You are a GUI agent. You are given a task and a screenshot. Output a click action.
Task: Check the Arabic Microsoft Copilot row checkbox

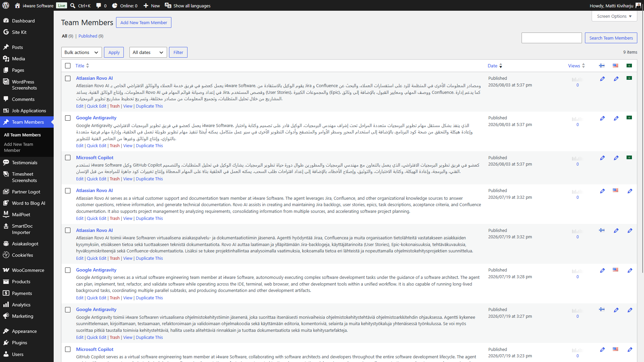pos(68,158)
